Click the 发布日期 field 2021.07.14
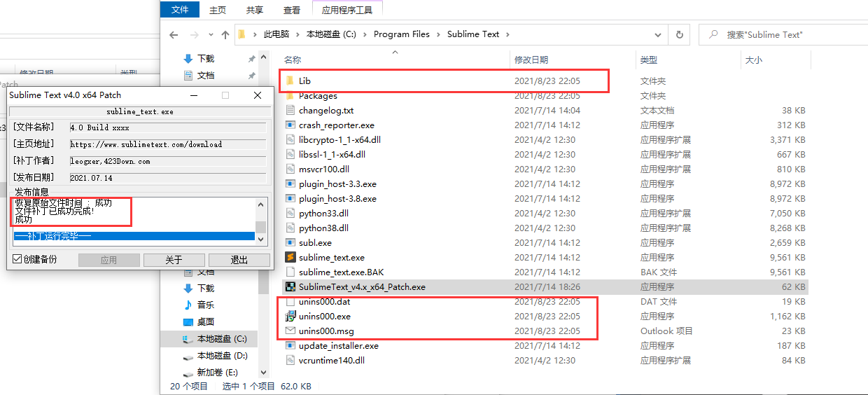This screenshot has width=868, height=395. tap(168, 178)
